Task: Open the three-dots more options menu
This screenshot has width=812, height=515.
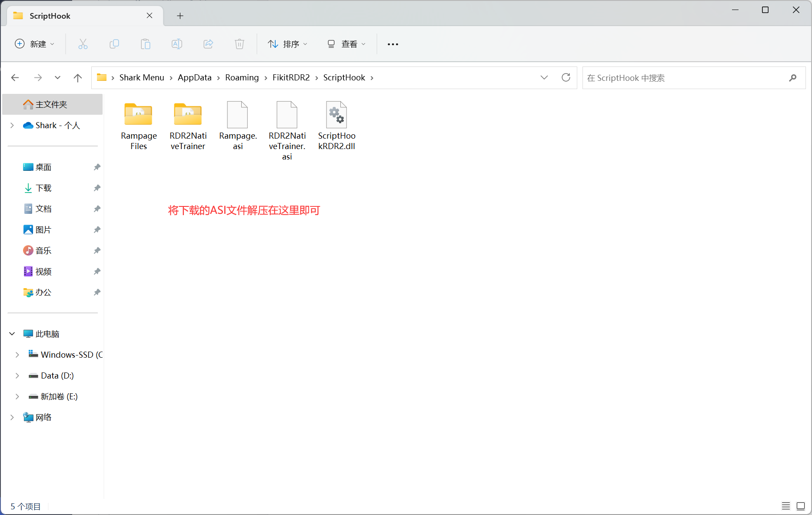Action: click(393, 44)
